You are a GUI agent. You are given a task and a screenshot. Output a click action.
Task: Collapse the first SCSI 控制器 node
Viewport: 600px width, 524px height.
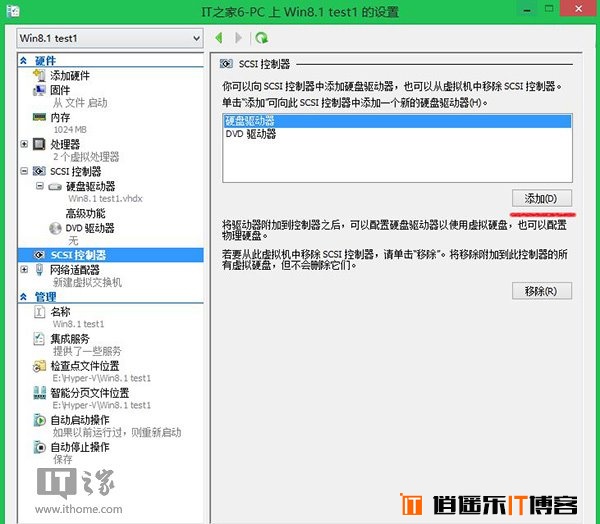pyautogui.click(x=24, y=171)
